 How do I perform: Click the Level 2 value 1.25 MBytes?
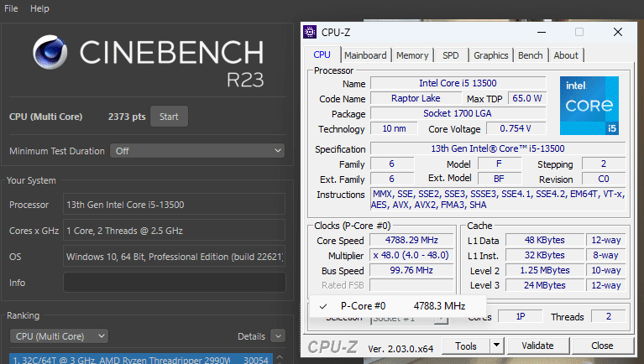click(x=545, y=270)
